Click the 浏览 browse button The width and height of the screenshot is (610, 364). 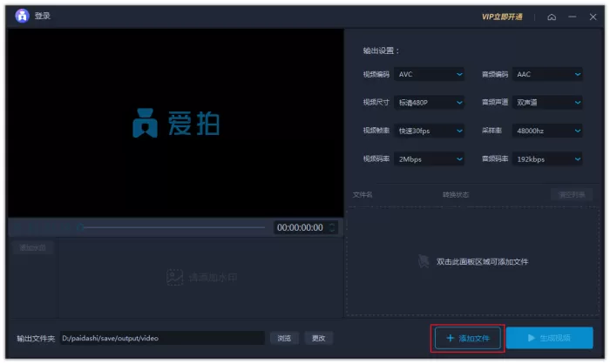pos(284,339)
